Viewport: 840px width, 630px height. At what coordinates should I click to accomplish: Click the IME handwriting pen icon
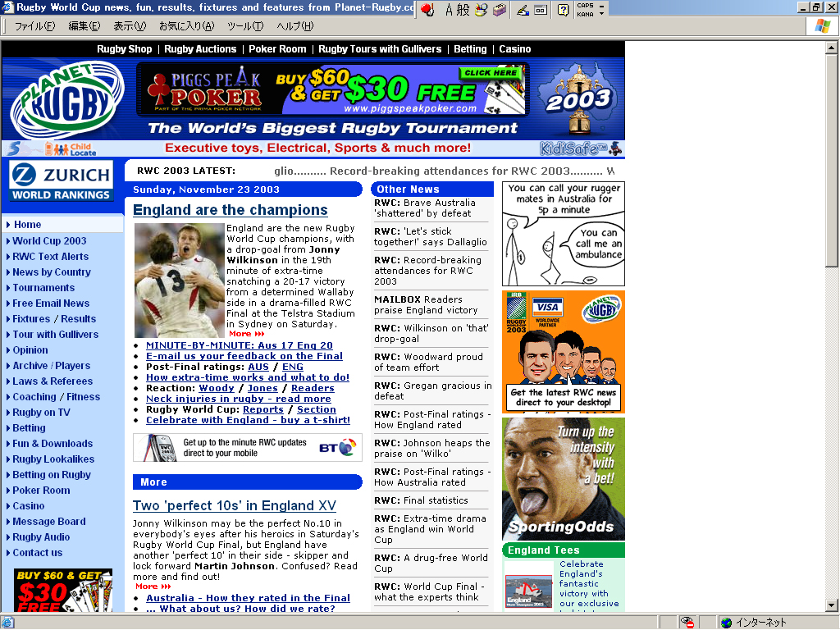click(523, 10)
